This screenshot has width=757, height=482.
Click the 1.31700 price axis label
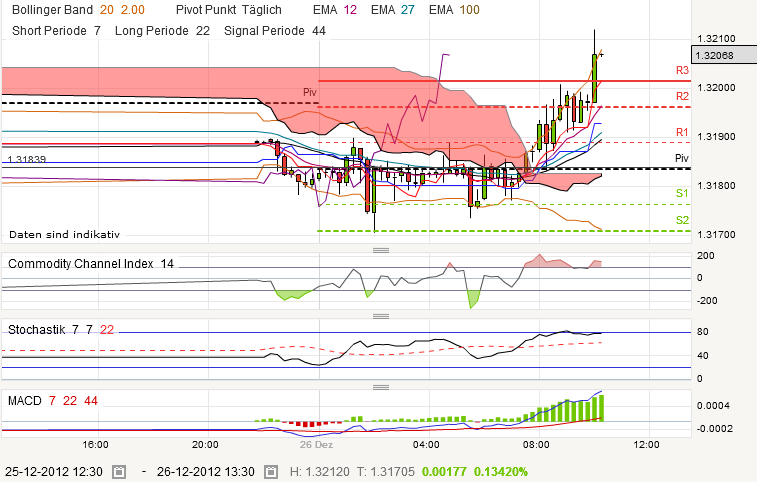[716, 235]
